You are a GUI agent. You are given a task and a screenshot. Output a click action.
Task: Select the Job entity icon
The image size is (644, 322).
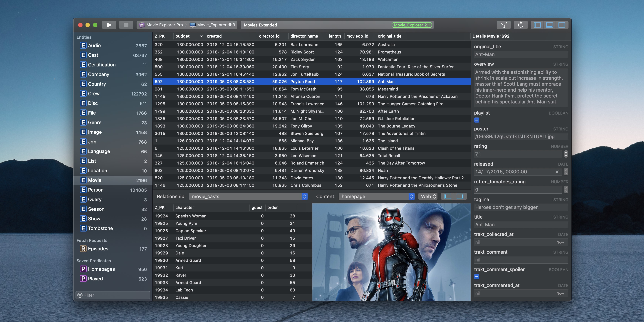(83, 142)
